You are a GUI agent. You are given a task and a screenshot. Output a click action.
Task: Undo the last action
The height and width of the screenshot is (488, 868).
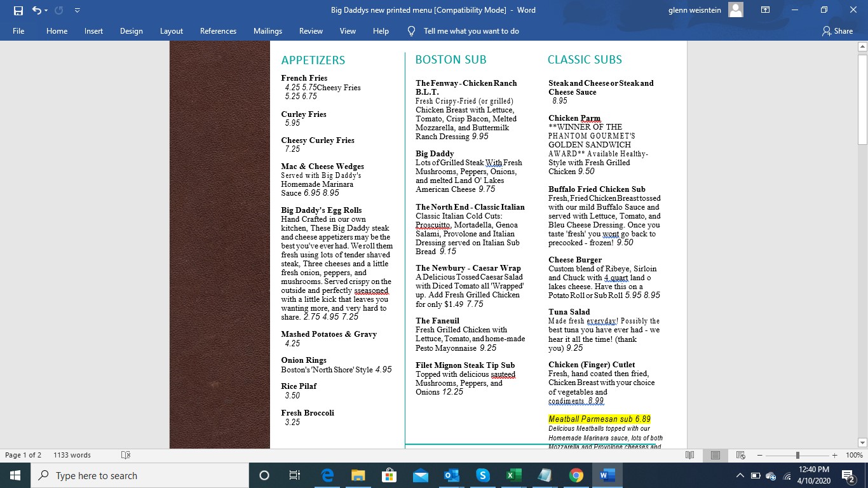pos(37,10)
